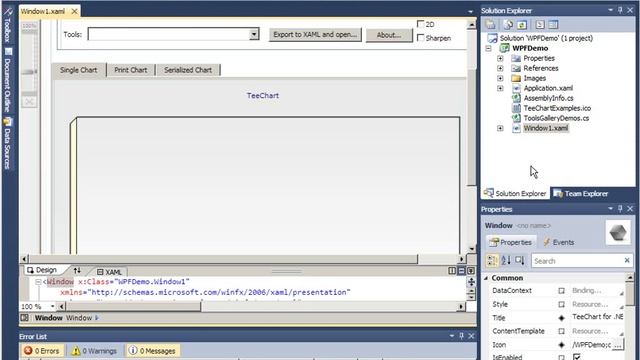Open the Toolbox side panel
The height and width of the screenshot is (360, 640).
7,25
